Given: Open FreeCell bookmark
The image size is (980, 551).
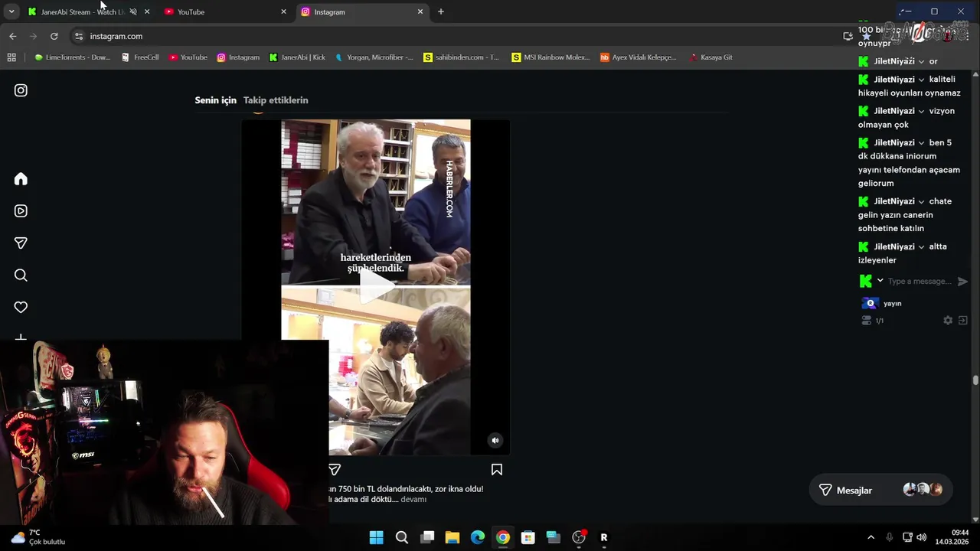Looking at the screenshot, I should point(140,57).
